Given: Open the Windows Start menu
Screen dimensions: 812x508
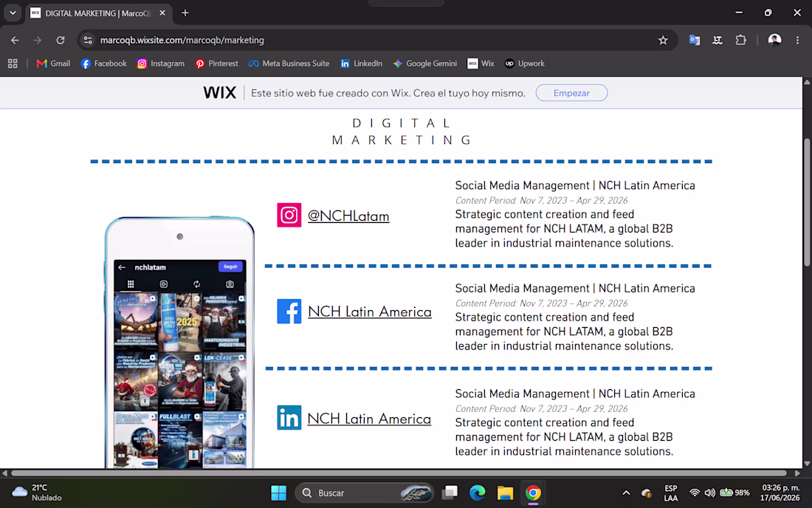Looking at the screenshot, I should tap(278, 493).
